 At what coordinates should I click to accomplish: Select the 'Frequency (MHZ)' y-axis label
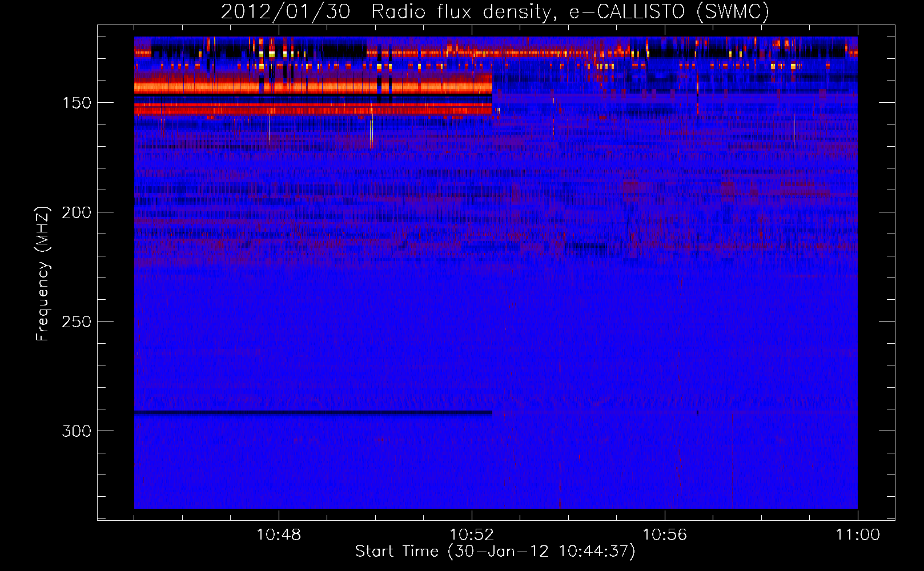43,274
